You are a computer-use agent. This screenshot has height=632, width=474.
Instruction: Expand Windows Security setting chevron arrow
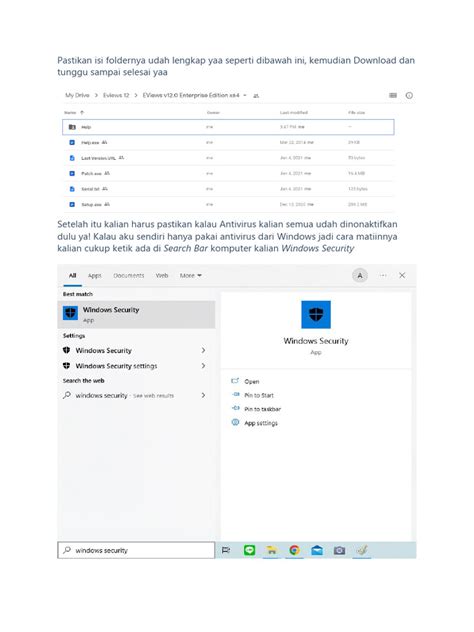pyautogui.click(x=203, y=350)
